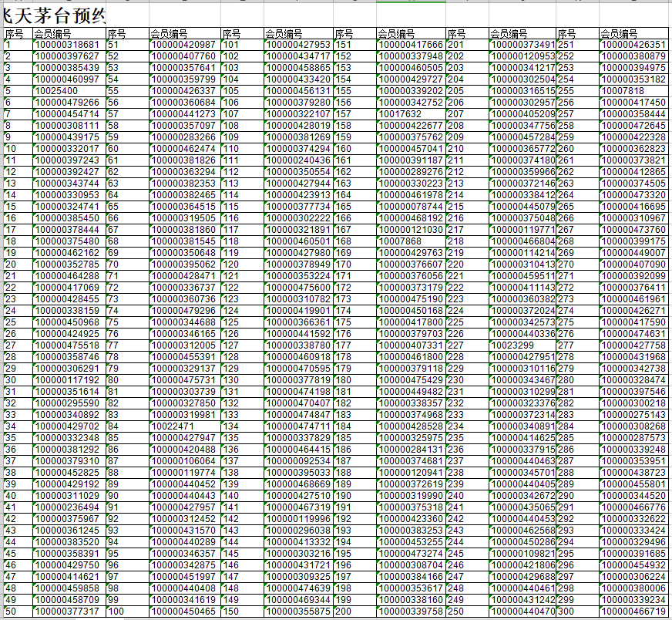Select cell 100000078744 in row 165
The height and width of the screenshot is (620, 672).
[x=411, y=207]
